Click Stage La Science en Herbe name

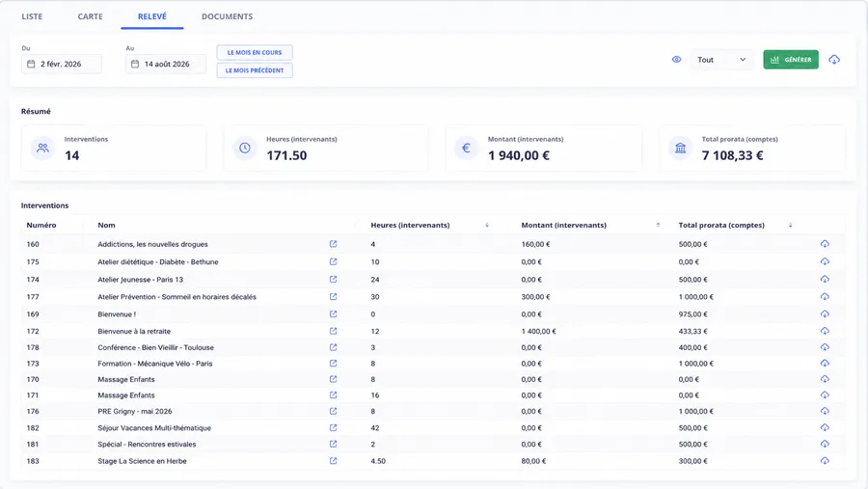[x=143, y=461]
